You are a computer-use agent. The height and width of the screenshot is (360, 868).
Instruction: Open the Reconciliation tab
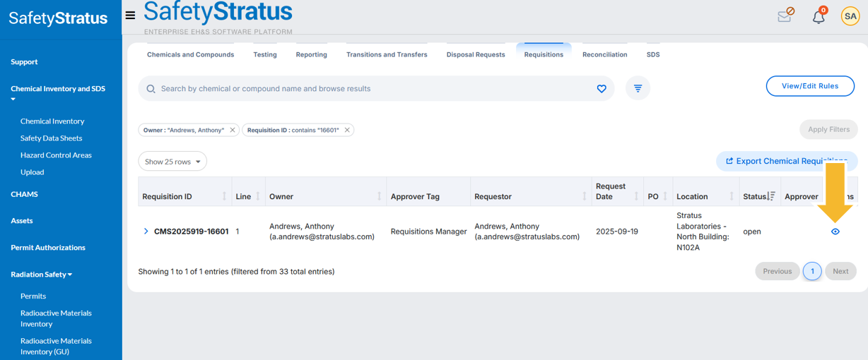(x=604, y=54)
